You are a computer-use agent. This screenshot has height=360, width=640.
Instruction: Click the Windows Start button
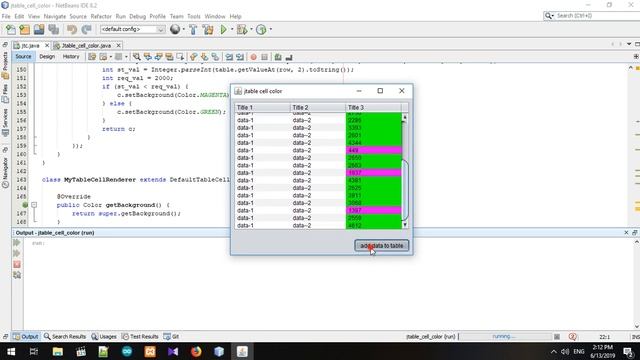click(x=11, y=351)
